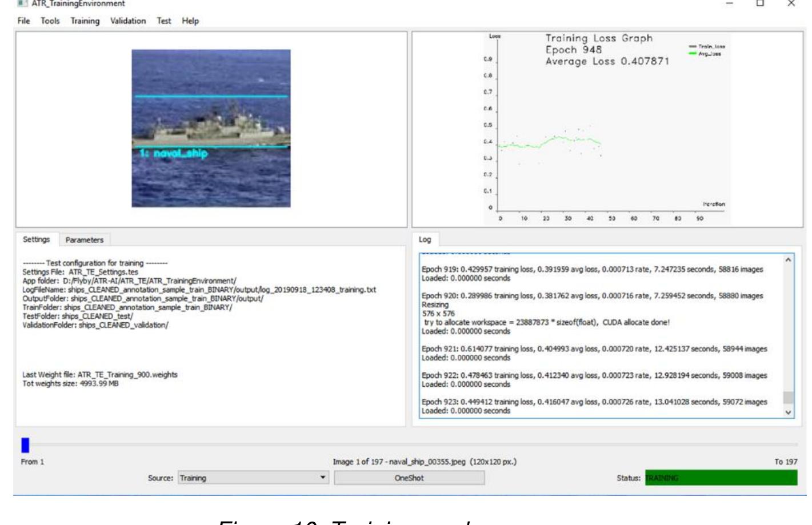
Task: Open the Help menu
Action: point(190,21)
